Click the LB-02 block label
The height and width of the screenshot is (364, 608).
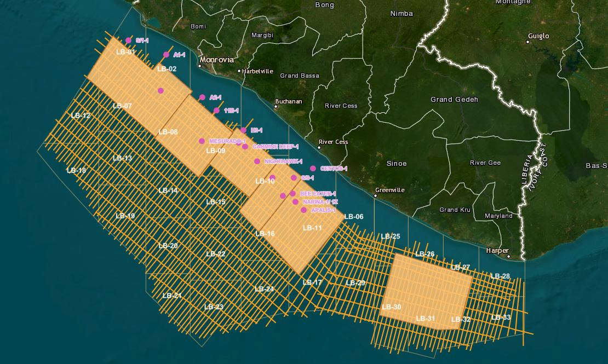[167, 69]
